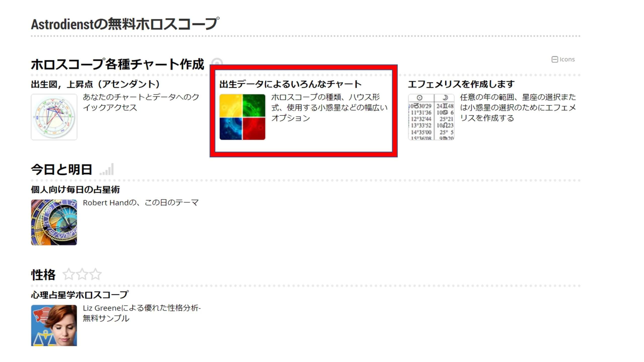The image size is (644, 362).
Task: Open 心理占星学ホロスコープ link
Action: click(x=80, y=295)
